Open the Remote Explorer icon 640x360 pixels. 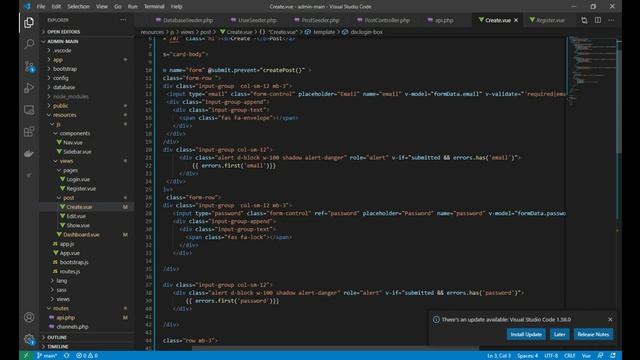(29, 110)
